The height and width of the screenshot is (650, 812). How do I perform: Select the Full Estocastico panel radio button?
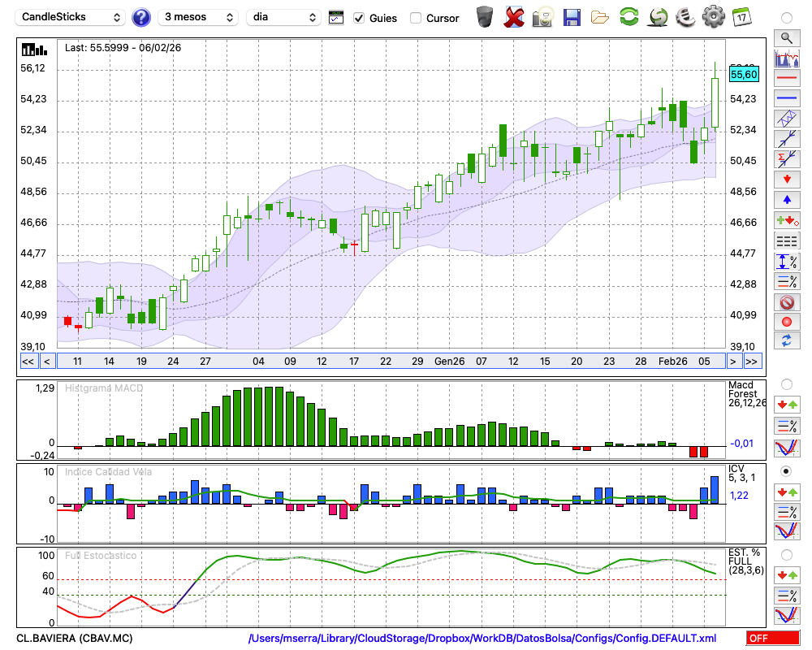(786, 555)
